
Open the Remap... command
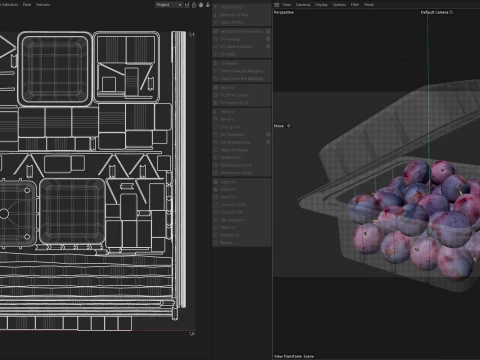(x=242, y=243)
